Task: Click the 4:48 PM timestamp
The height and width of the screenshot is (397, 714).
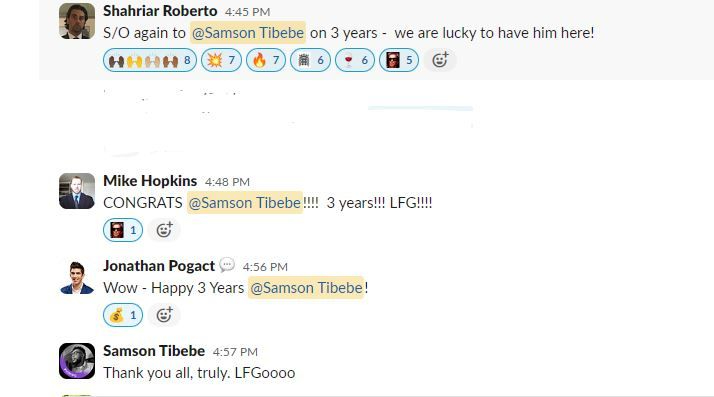Action: [x=227, y=182]
